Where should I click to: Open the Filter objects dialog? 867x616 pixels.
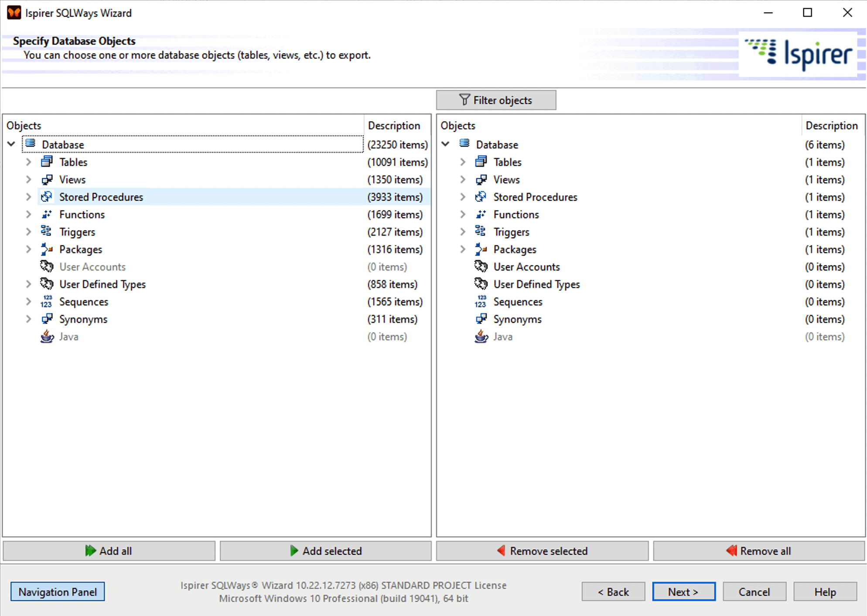(x=496, y=100)
